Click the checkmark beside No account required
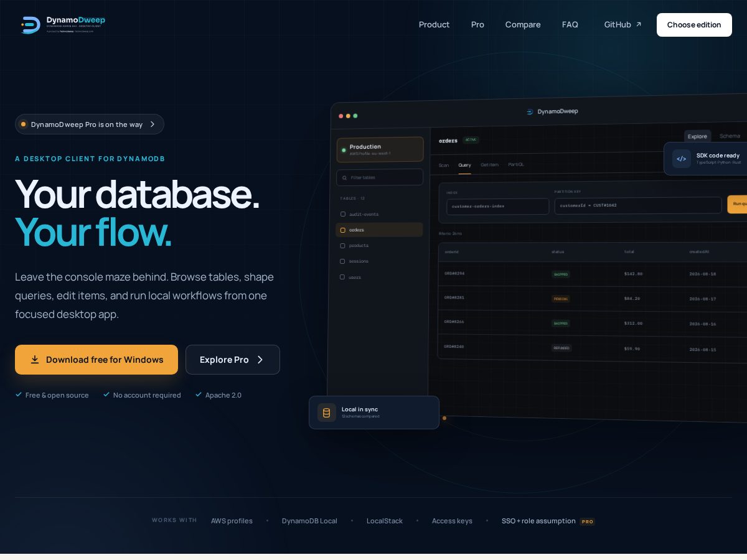Screen dimensions: 747x560 pyautogui.click(x=106, y=394)
